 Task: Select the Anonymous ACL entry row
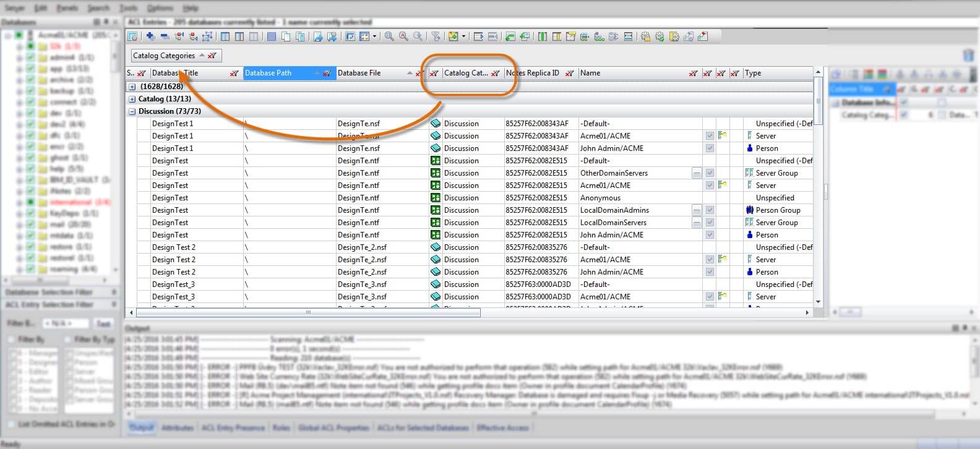tap(600, 198)
